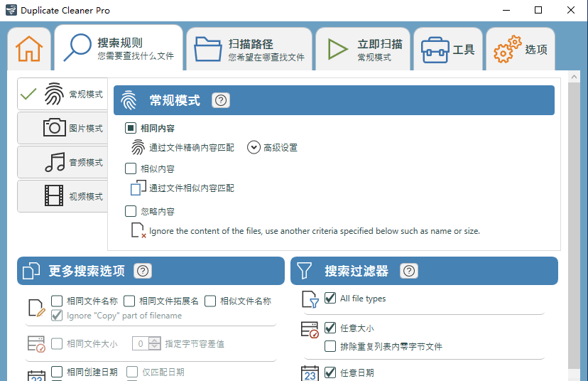
Task: Open help for 搜索过滤器
Action: (x=409, y=271)
